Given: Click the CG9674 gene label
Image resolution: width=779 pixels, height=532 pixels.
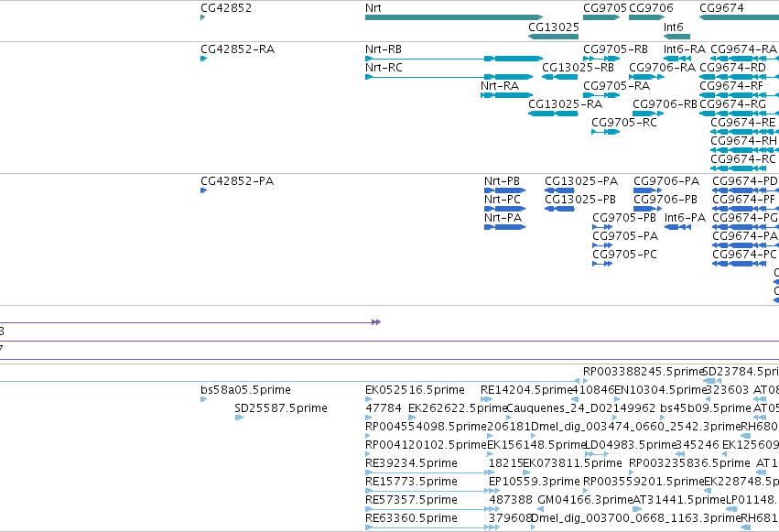Looking at the screenshot, I should [721, 8].
